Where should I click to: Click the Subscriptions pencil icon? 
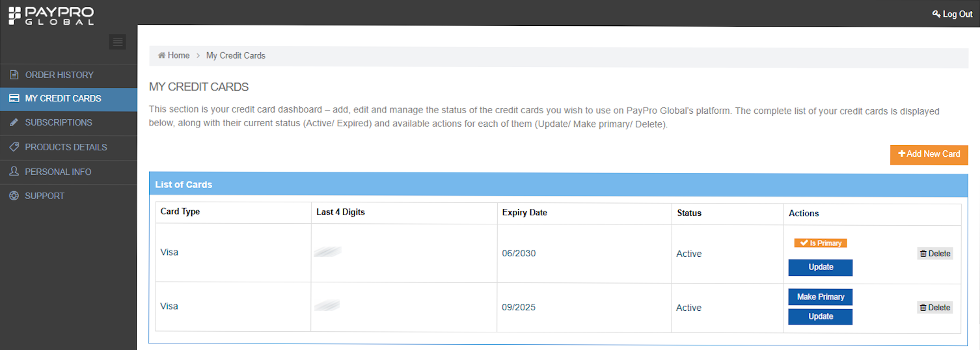coord(14,123)
